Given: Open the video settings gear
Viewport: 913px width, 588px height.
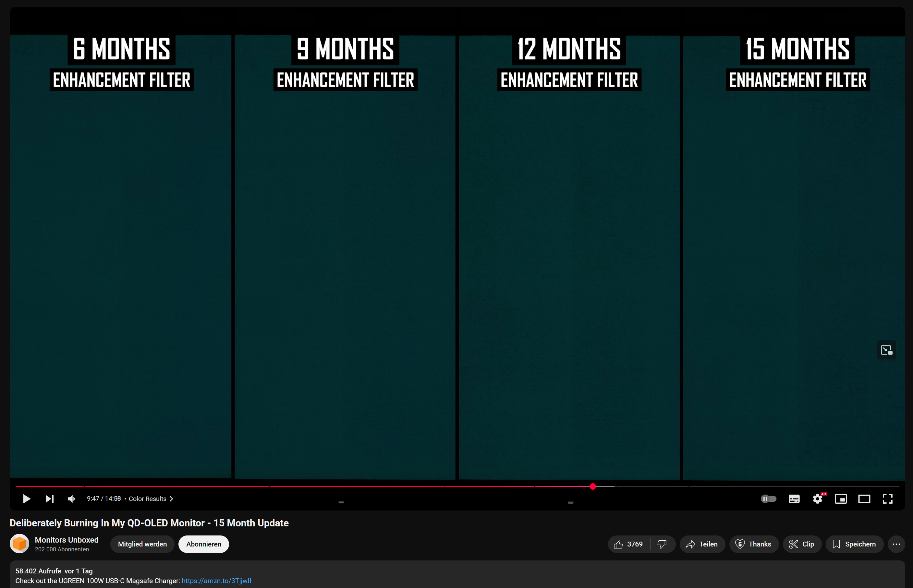Looking at the screenshot, I should [x=818, y=499].
